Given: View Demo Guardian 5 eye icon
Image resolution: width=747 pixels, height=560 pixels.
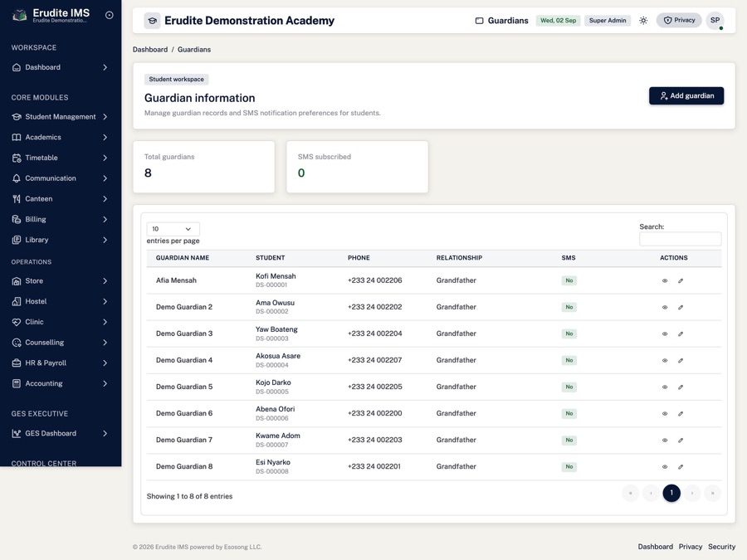Looking at the screenshot, I should (x=665, y=387).
